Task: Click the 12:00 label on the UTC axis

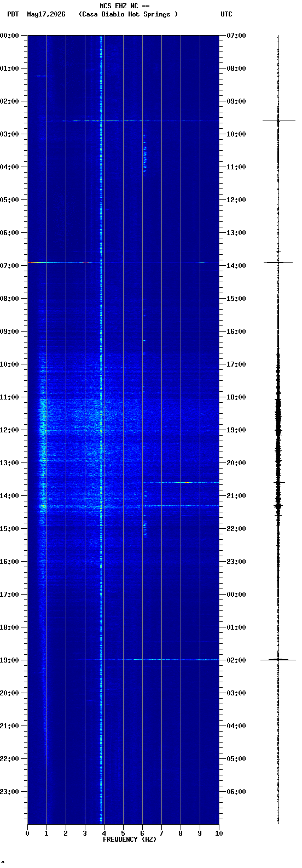Action: coord(236,200)
